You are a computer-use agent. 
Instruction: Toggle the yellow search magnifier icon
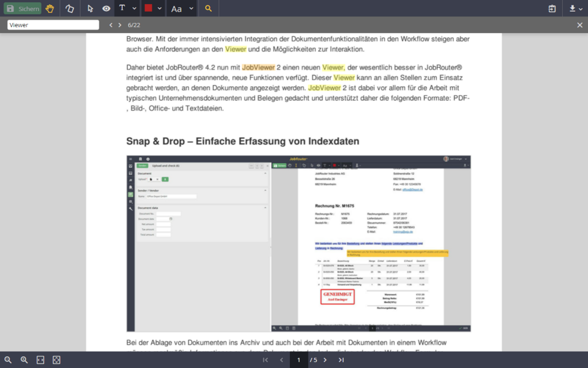tap(209, 8)
